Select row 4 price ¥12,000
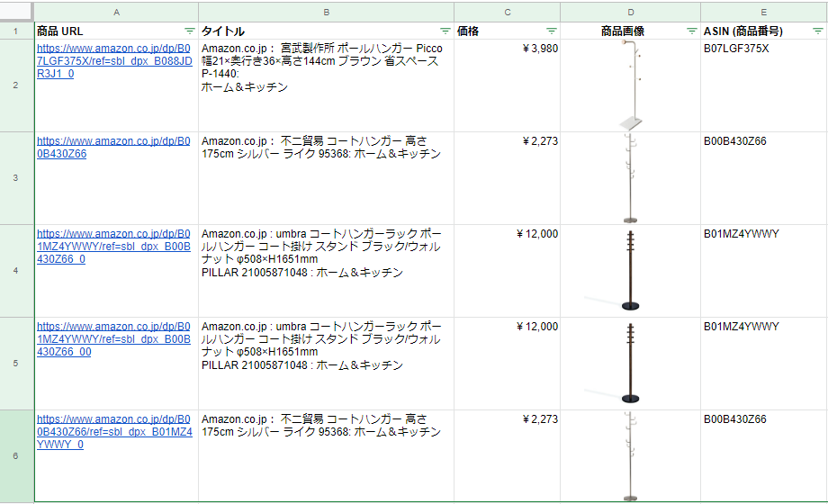This screenshot has width=828, height=504. pyautogui.click(x=507, y=271)
